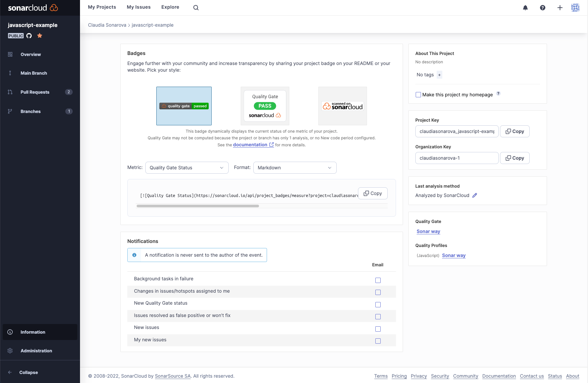
Task: Enable email for New Quality Gate status
Action: pyautogui.click(x=378, y=305)
